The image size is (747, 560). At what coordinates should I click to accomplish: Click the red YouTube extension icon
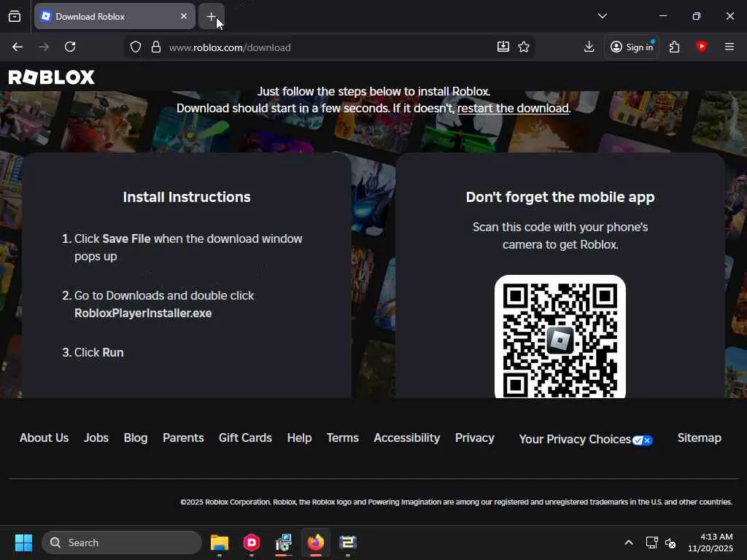(x=701, y=47)
